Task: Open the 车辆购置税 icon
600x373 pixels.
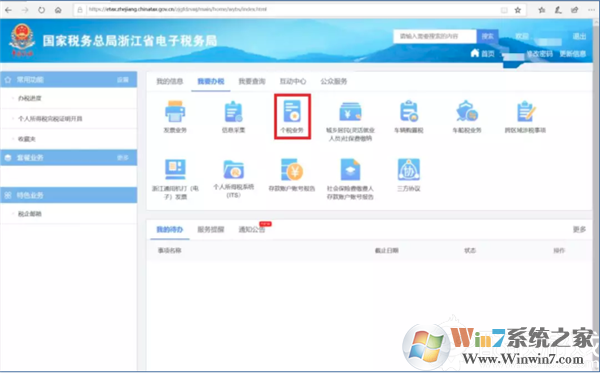Action: pos(409,111)
